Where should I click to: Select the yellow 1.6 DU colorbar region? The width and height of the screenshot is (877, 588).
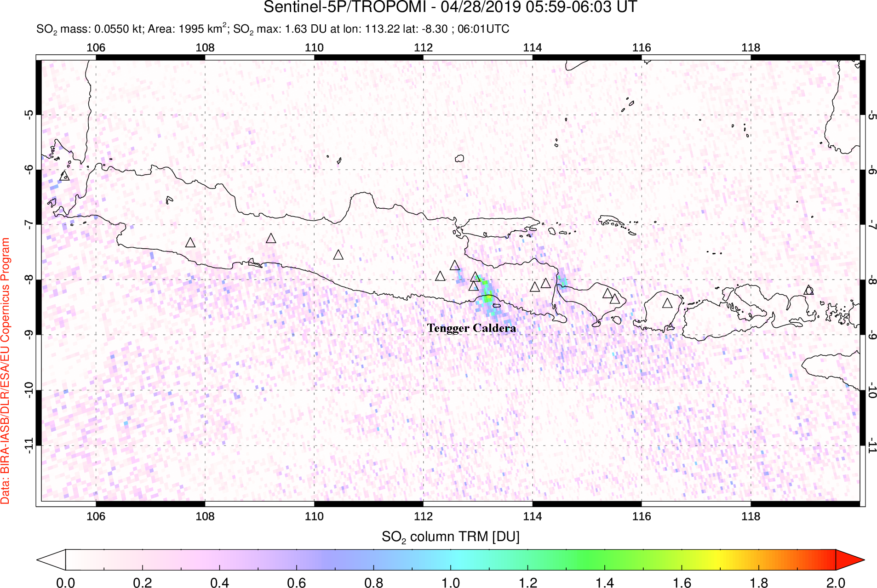(x=682, y=559)
